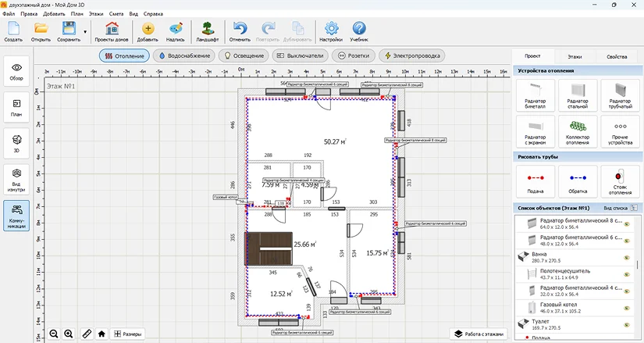Open the Save (Сохранить) dropdown arrow
This screenshot has height=343, width=644.
click(x=84, y=31)
